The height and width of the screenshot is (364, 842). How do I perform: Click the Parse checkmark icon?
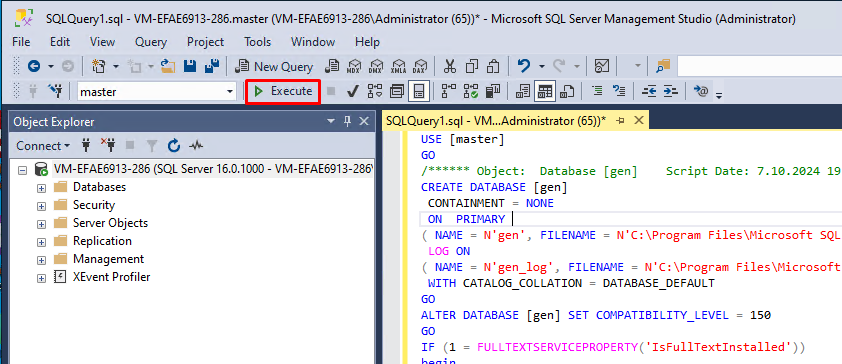click(353, 92)
